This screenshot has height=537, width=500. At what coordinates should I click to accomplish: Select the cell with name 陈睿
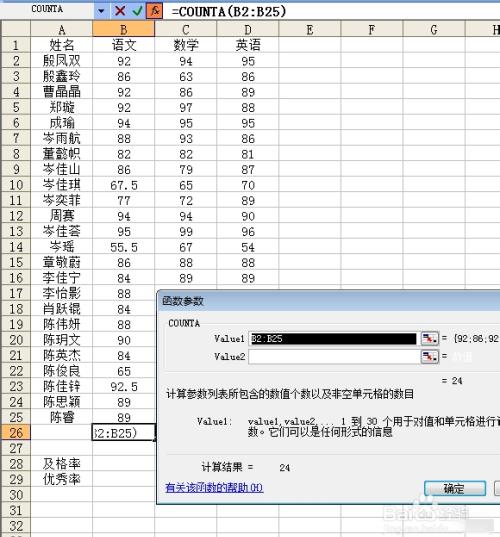(x=62, y=417)
